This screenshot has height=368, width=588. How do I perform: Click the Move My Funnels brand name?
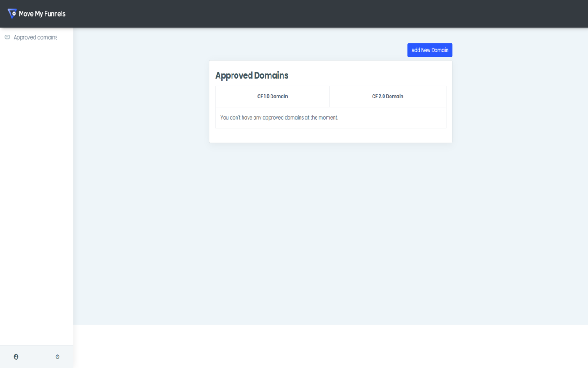[x=42, y=14]
